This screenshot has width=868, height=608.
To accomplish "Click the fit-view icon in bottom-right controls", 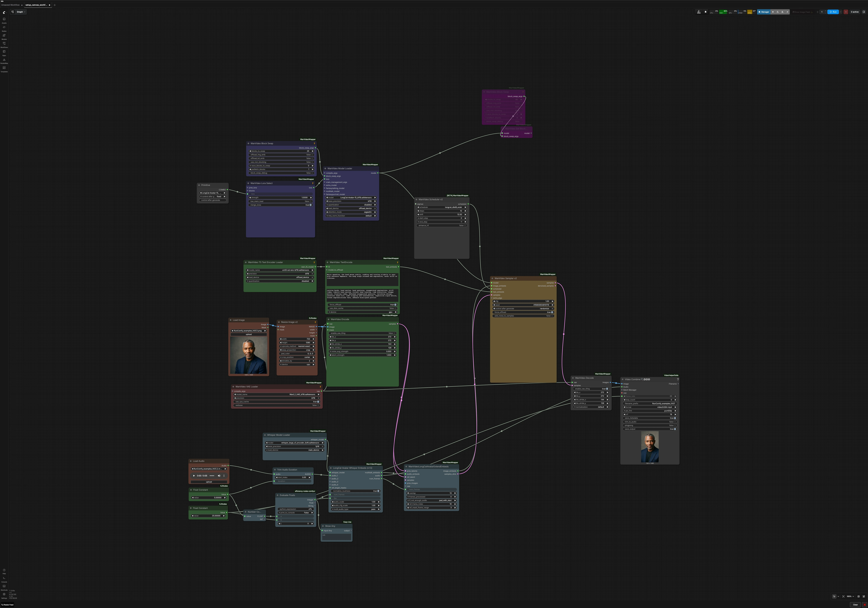I will [843, 596].
